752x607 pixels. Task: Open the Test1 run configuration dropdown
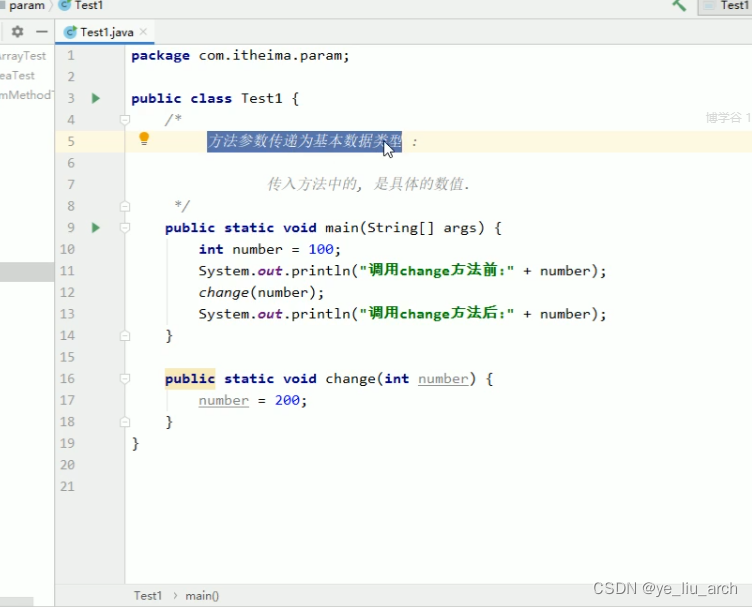725,6
